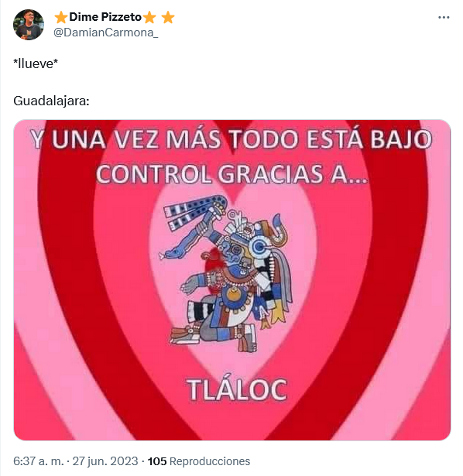Screen dimensions: 463x476
Task: Click the last star emoji after the display name
Action: (x=168, y=18)
